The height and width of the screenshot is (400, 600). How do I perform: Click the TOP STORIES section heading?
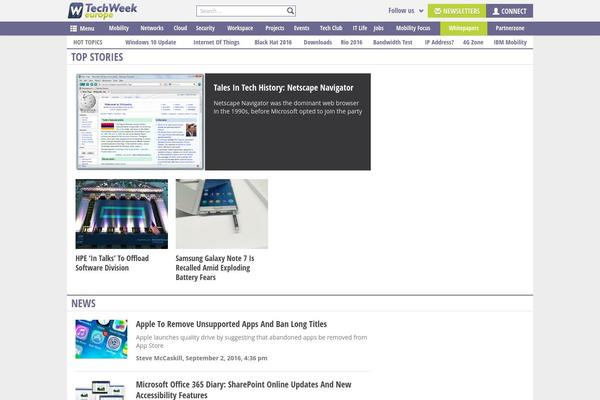[97, 57]
